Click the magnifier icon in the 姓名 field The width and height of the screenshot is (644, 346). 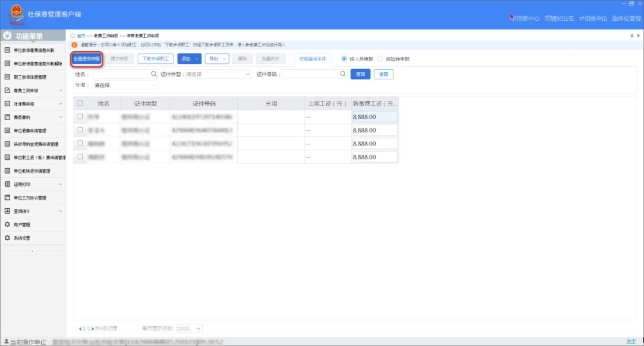pos(153,74)
